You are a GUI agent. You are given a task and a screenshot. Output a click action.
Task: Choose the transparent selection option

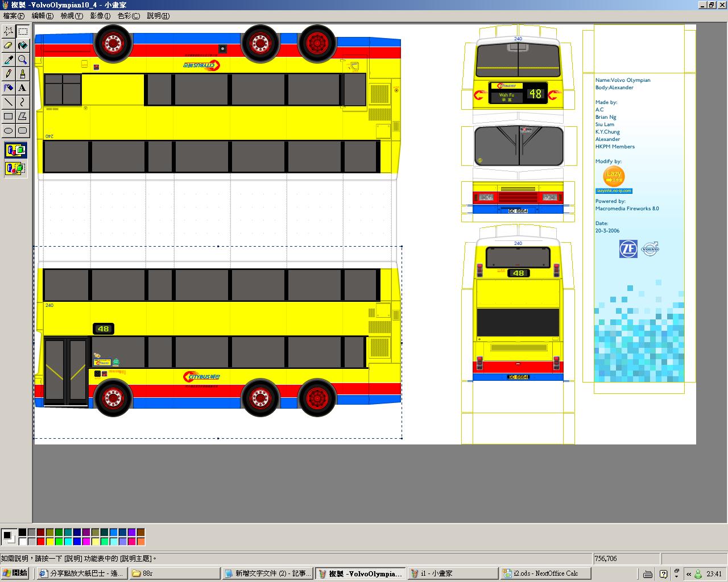point(16,168)
